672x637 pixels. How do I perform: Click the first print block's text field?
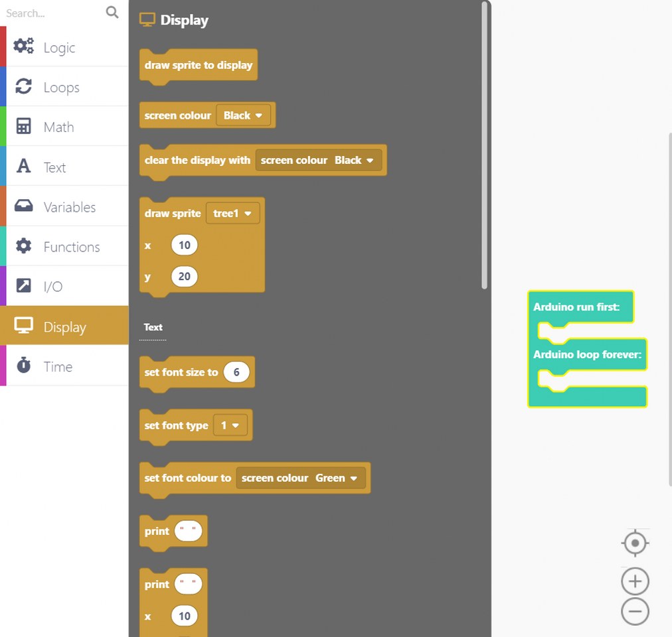[x=188, y=531]
